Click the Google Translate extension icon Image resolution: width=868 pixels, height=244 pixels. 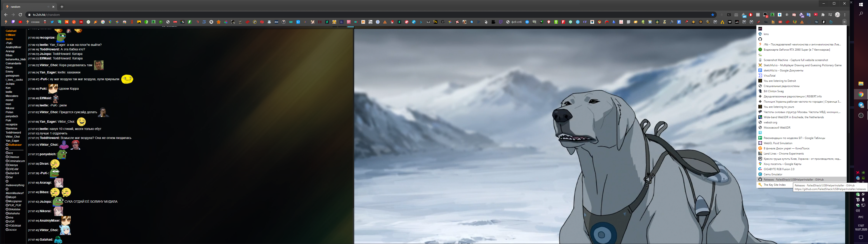(x=808, y=15)
